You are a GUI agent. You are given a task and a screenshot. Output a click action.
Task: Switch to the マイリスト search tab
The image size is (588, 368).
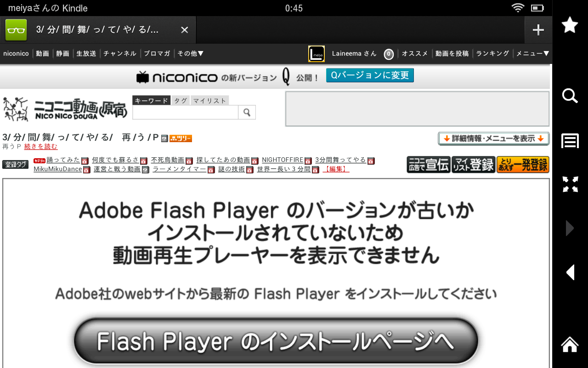209,101
